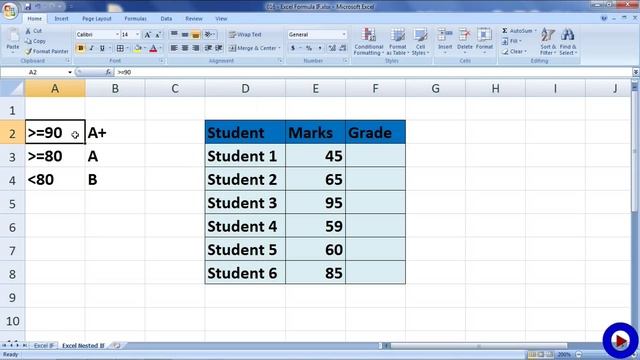Open the Formulas ribbon tab
Screen dimensions: 640x360
(x=135, y=19)
